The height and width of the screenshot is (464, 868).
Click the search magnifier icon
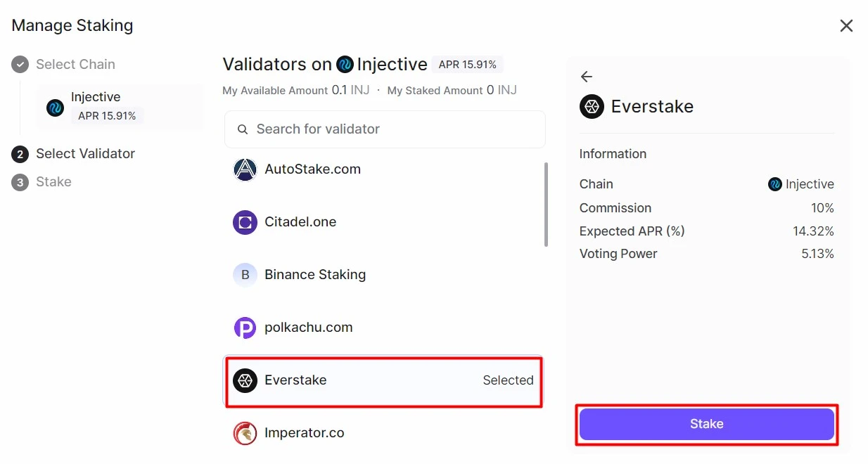pyautogui.click(x=243, y=129)
